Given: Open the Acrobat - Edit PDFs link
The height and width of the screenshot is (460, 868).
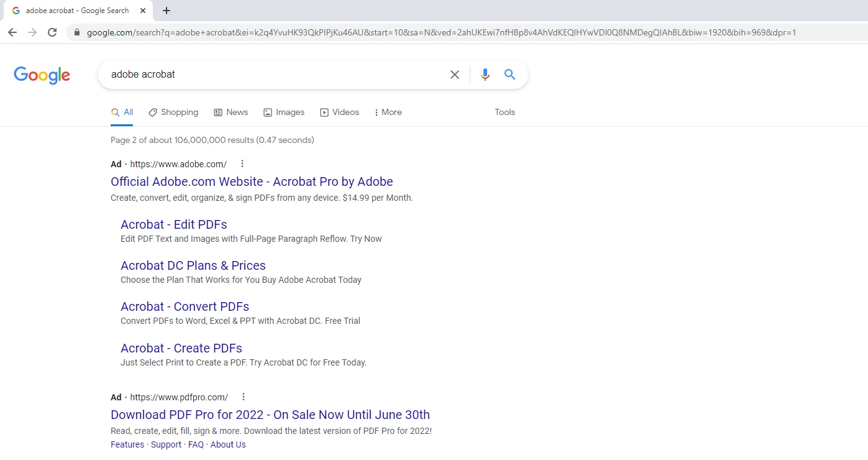Looking at the screenshot, I should [x=174, y=224].
